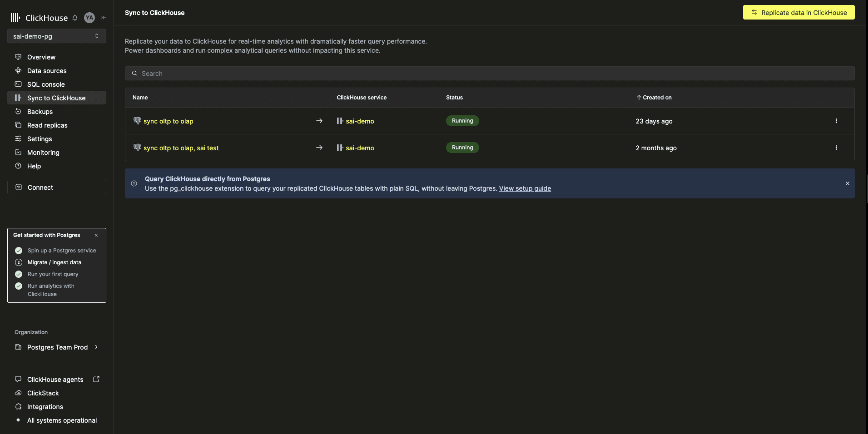Go to Overview in sidebar
Viewport: 868px width, 434px height.
pos(57,57)
